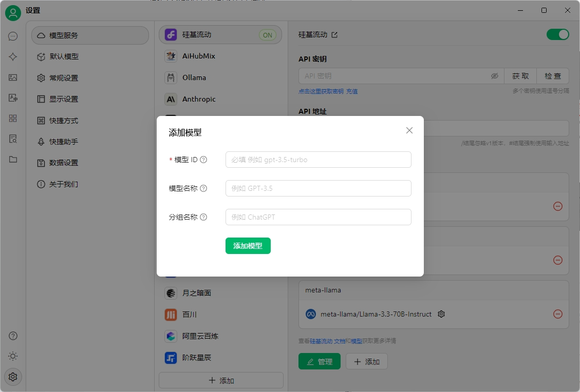
Task: Select the 阶跃星辰 provider icon
Action: [x=171, y=358]
